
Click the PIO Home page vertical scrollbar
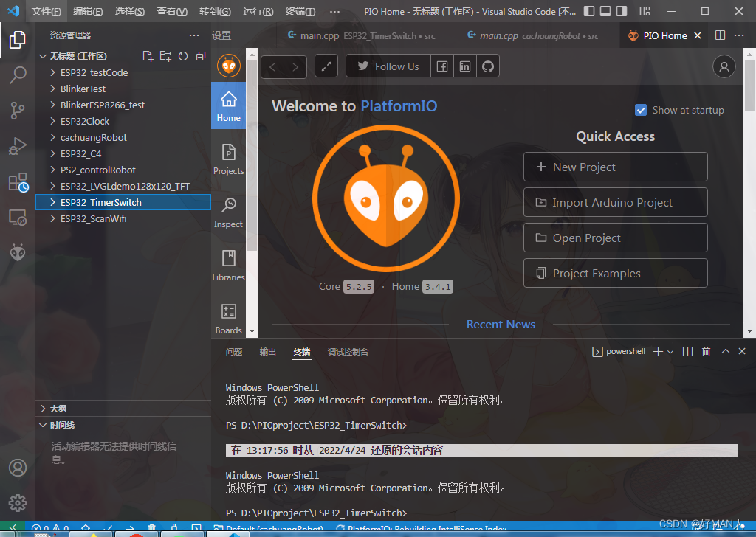point(749,86)
